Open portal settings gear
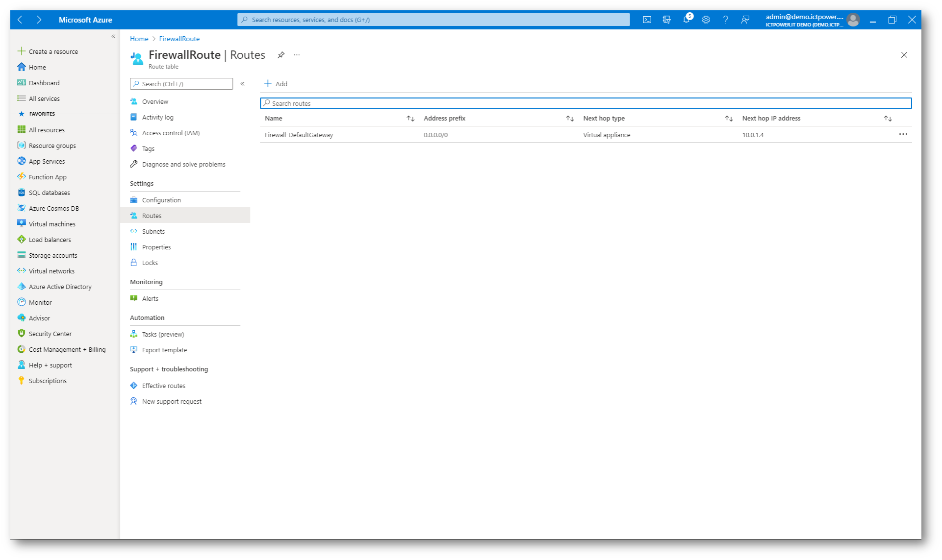Screen dimensions: 942x560 [x=706, y=20]
